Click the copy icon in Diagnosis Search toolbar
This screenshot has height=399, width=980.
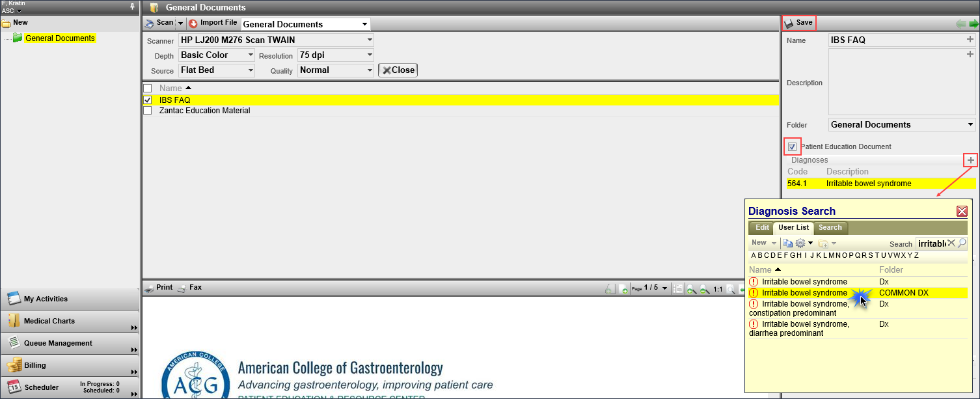point(787,243)
